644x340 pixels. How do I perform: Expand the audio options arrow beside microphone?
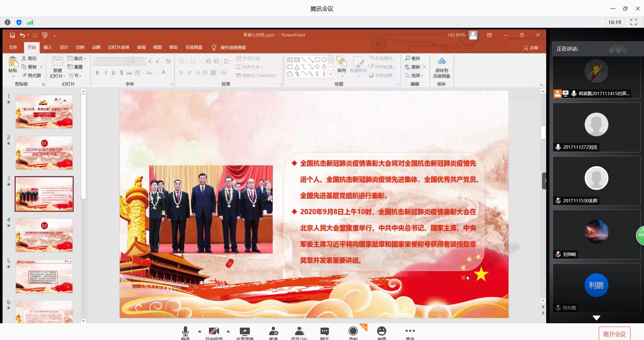point(200,331)
